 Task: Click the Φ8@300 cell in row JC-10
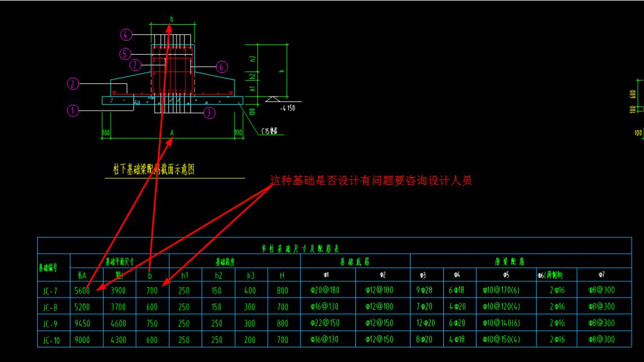tap(602, 339)
